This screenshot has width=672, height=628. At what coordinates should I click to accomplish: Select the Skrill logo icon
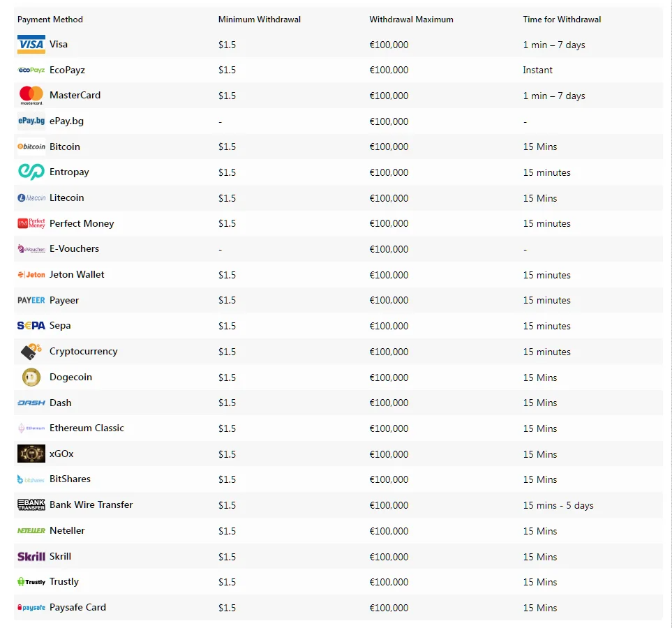(31, 557)
